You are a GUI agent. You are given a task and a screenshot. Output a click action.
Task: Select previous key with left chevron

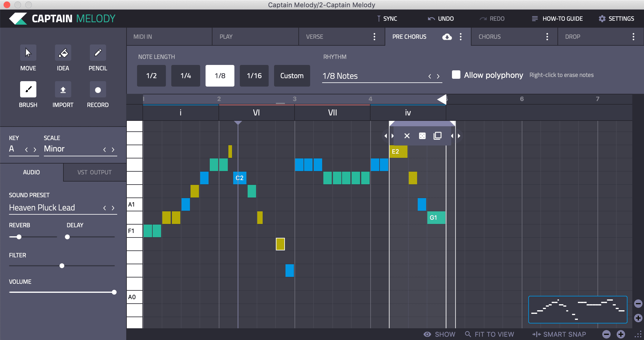click(x=26, y=149)
